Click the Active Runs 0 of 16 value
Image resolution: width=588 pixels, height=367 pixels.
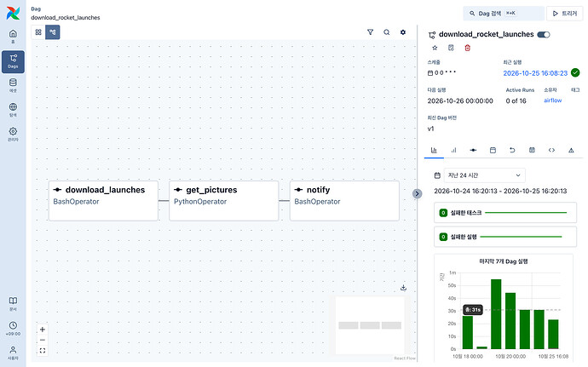[516, 100]
